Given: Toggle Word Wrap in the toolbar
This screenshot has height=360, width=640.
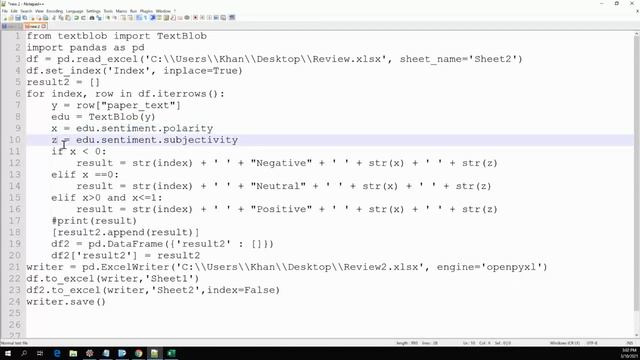Looking at the screenshot, I should (x=138, y=18).
